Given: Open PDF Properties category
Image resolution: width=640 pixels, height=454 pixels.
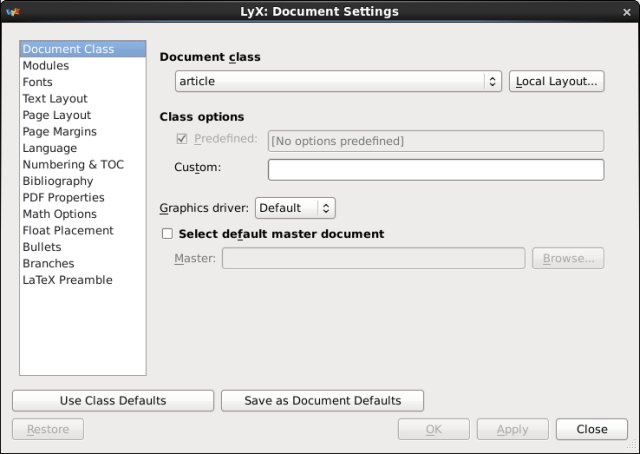Looking at the screenshot, I should click(x=63, y=198).
